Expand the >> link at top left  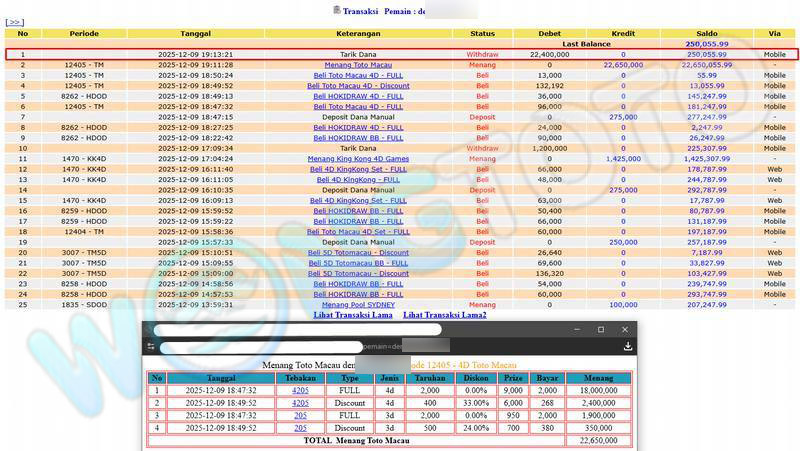coord(15,22)
